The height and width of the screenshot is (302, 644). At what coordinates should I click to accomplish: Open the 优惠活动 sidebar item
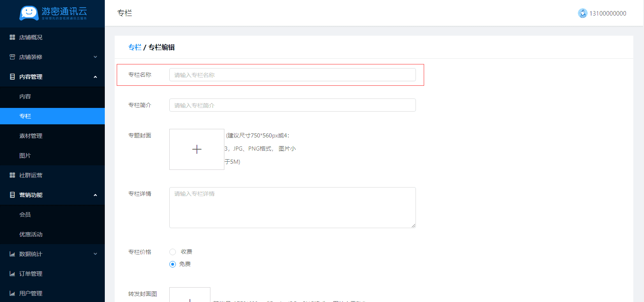click(31, 234)
